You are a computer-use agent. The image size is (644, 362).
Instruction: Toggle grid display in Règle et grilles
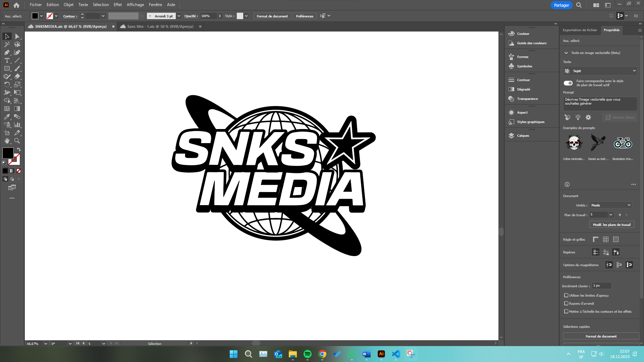tap(606, 239)
